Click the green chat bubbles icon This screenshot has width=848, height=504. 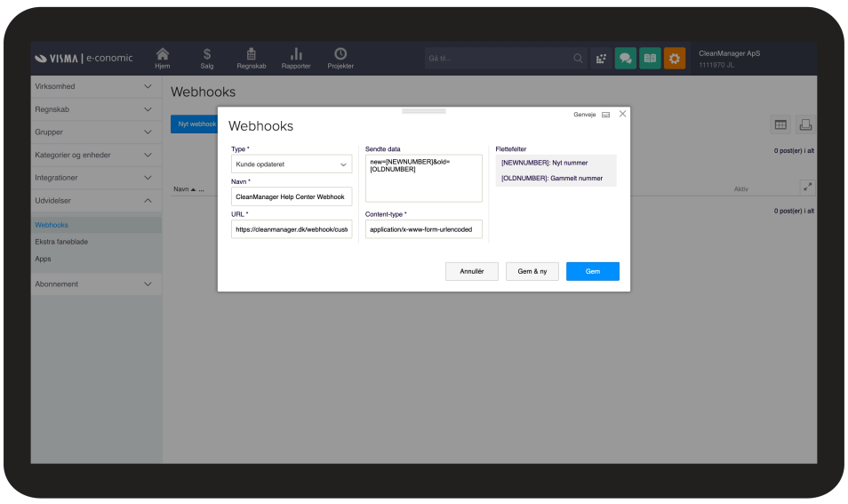626,59
